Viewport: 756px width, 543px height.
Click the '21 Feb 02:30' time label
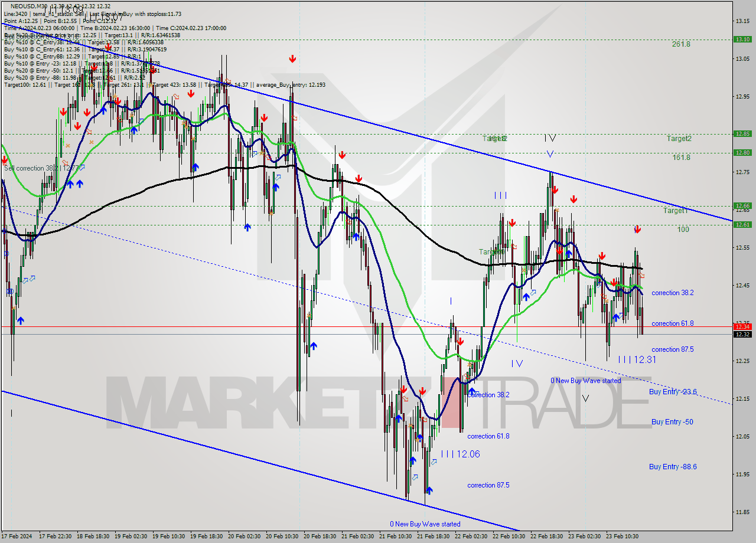358,537
